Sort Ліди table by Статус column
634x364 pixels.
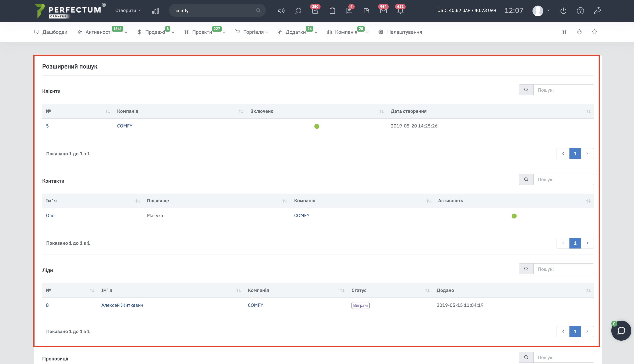(x=359, y=290)
